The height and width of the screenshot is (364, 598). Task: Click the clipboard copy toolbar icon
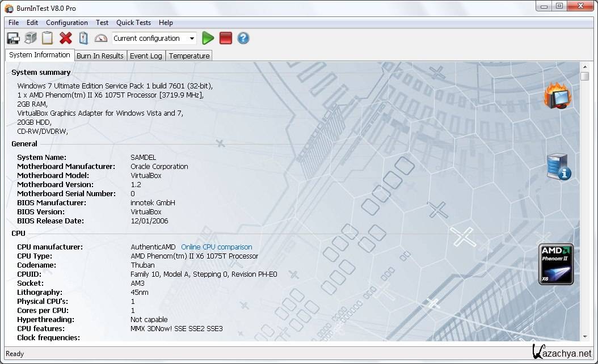48,39
